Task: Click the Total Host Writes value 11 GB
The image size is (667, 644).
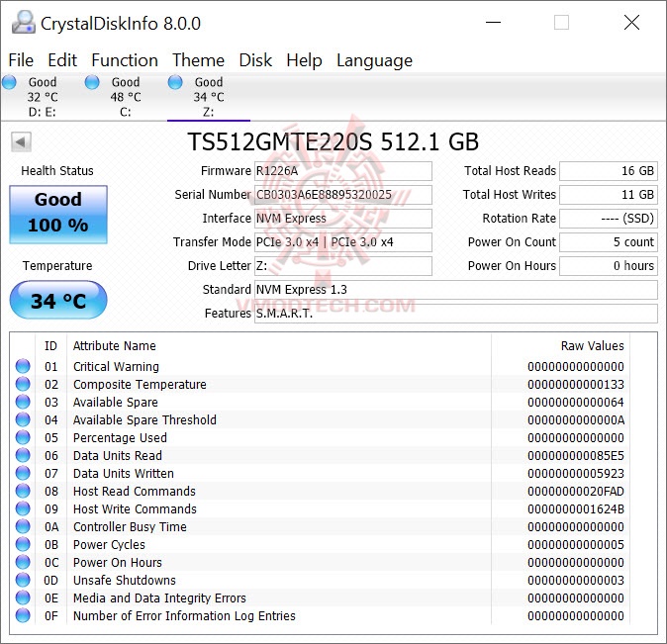Action: [609, 195]
